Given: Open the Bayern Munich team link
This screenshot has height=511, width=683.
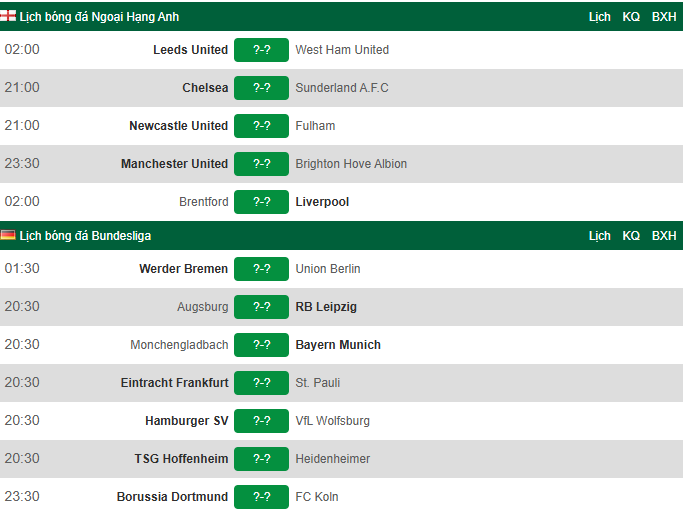Looking at the screenshot, I should (338, 345).
